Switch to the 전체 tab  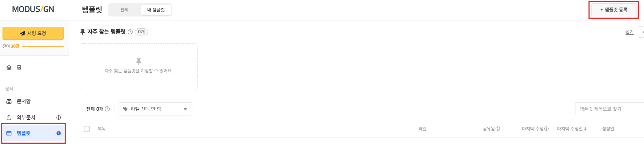click(x=124, y=10)
